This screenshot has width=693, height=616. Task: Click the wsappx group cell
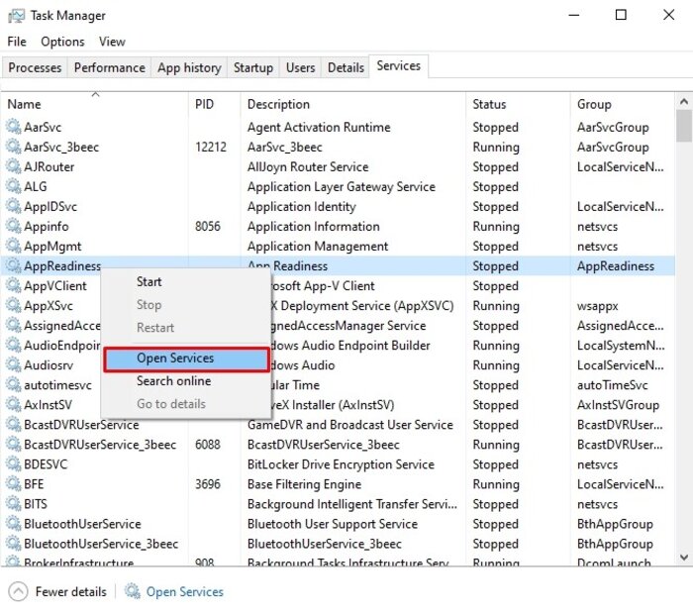[x=597, y=306]
